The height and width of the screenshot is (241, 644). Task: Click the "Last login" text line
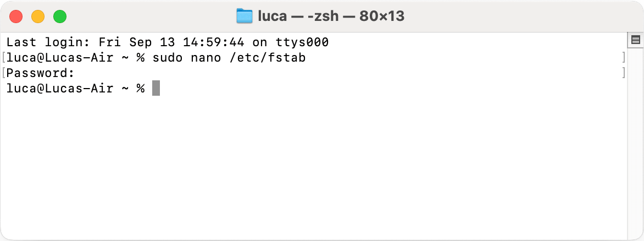[x=168, y=42]
